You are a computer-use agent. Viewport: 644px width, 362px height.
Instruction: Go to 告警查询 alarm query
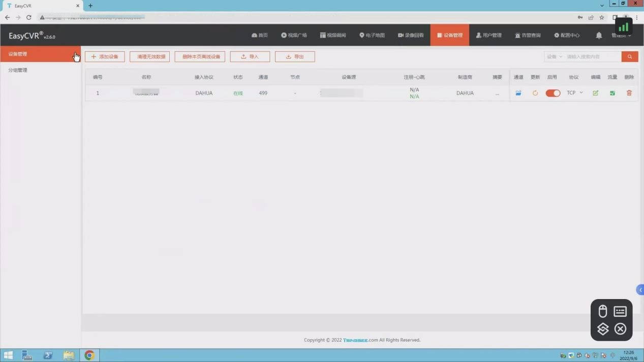[528, 35]
